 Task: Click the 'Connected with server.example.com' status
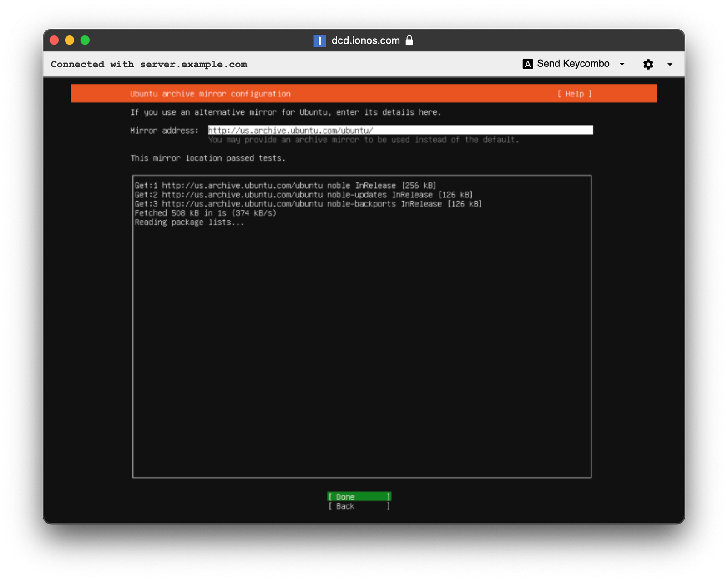(x=149, y=64)
